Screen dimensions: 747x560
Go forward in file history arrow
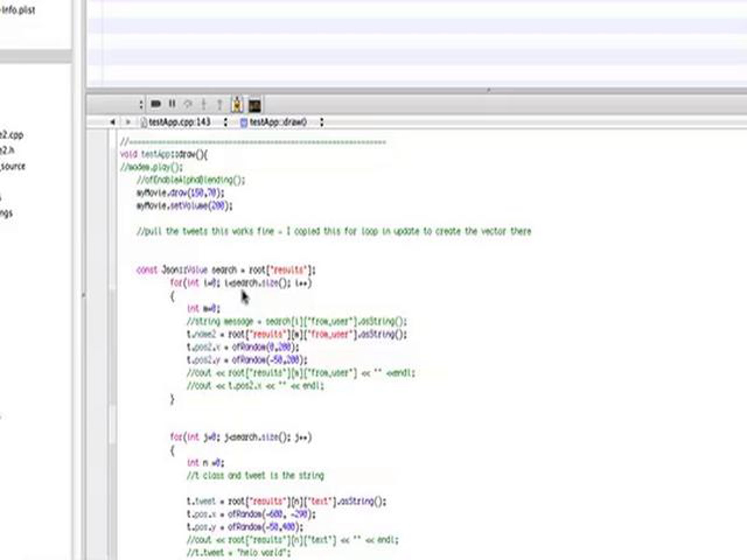[128, 122]
